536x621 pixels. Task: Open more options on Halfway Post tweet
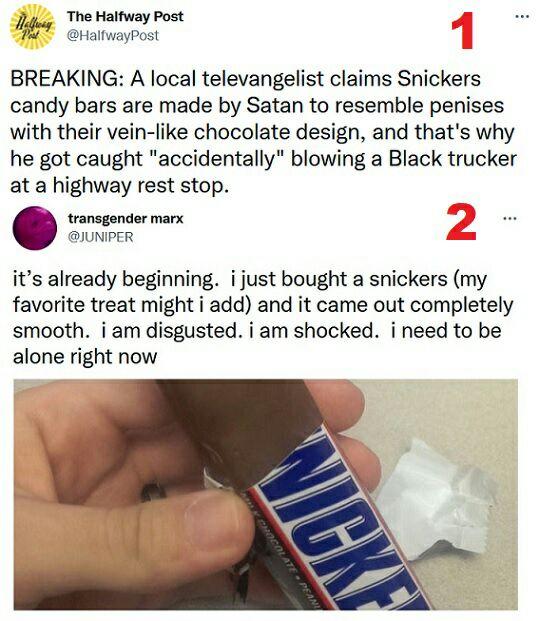point(521,16)
